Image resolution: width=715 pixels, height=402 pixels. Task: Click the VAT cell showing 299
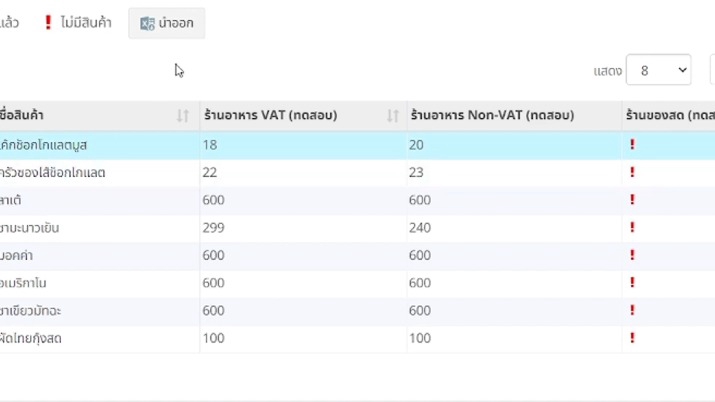213,228
